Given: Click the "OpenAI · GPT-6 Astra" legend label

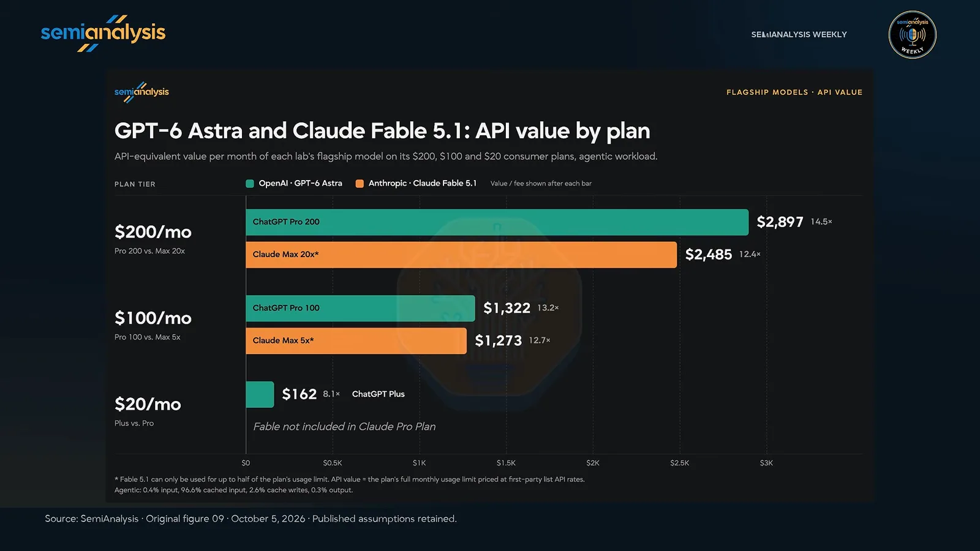Looking at the screenshot, I should point(300,184).
